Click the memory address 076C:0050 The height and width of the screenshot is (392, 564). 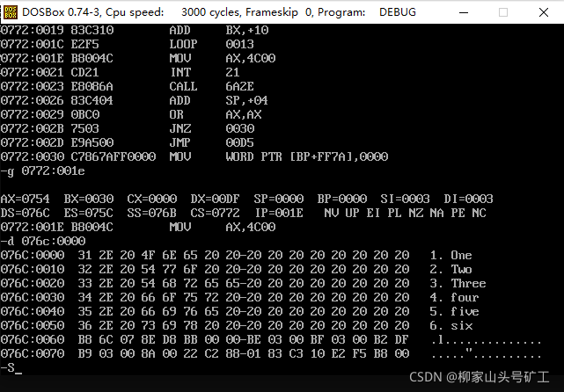33,325
